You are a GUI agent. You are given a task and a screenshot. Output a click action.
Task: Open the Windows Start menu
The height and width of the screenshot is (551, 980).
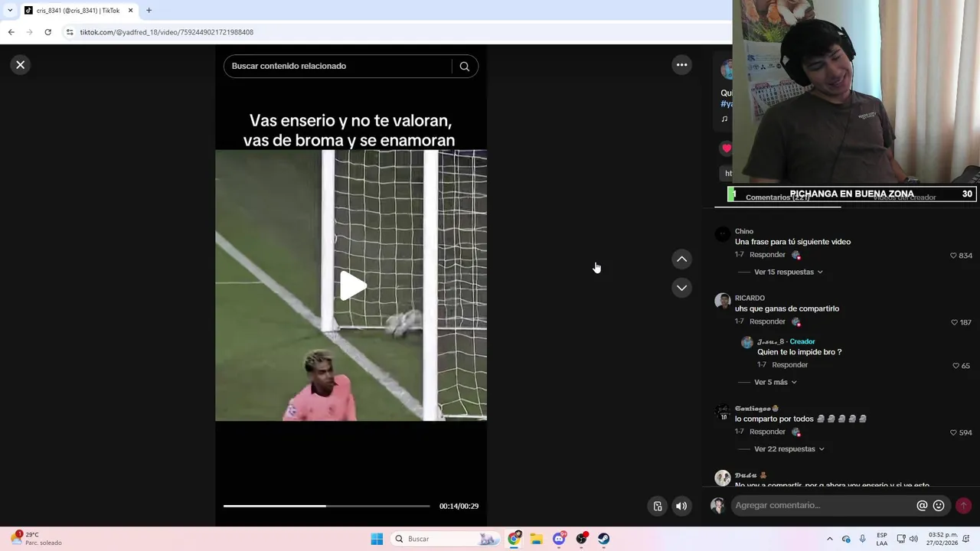tap(377, 539)
